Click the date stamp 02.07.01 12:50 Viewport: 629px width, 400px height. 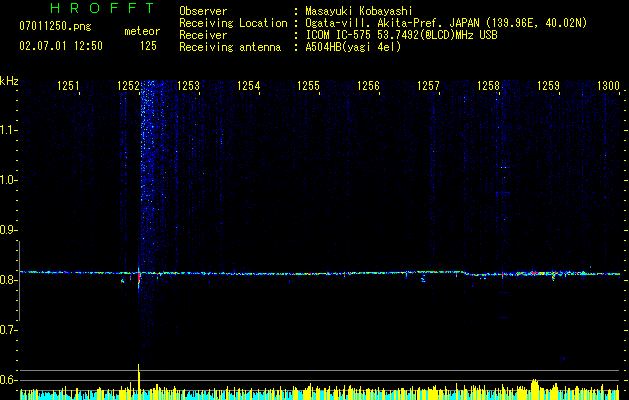[61, 46]
